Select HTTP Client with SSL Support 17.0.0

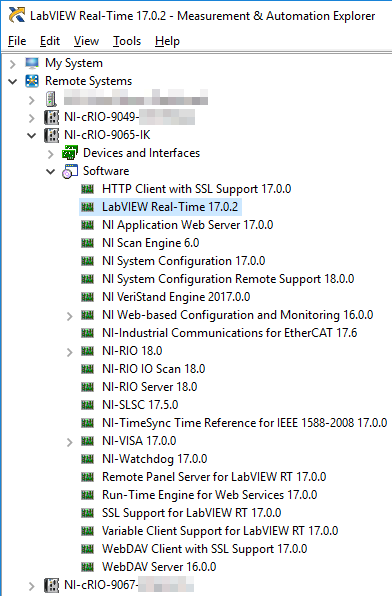(x=197, y=189)
